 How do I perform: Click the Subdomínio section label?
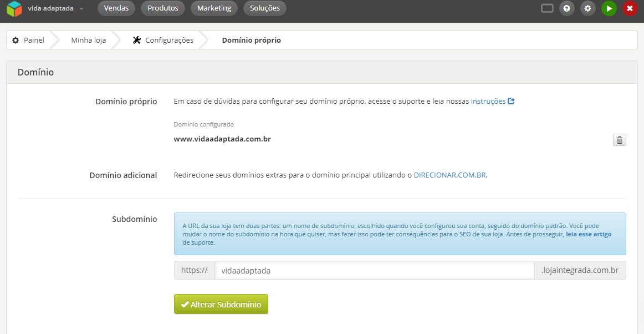point(134,219)
